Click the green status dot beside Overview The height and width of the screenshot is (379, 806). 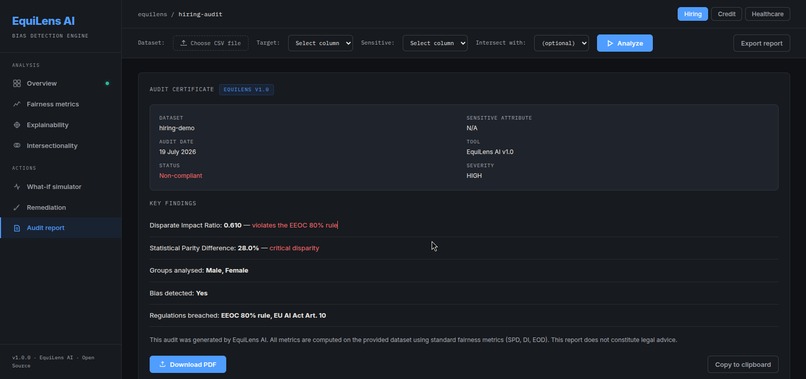click(107, 83)
